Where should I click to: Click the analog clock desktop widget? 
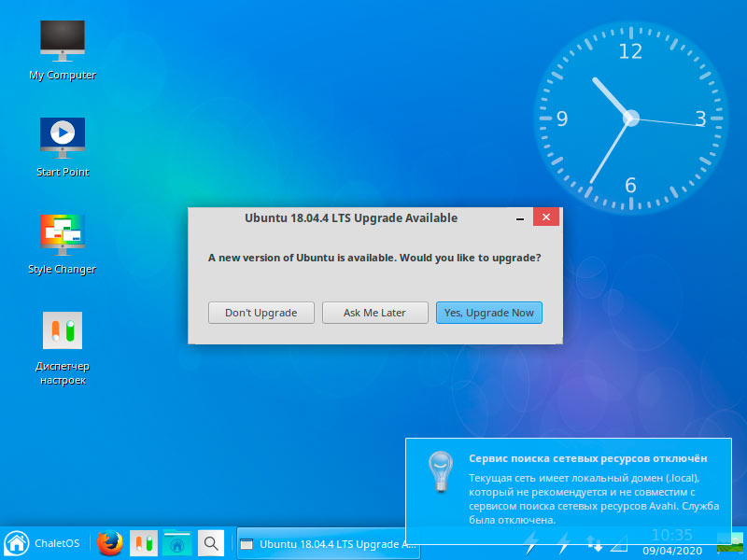pos(631,118)
